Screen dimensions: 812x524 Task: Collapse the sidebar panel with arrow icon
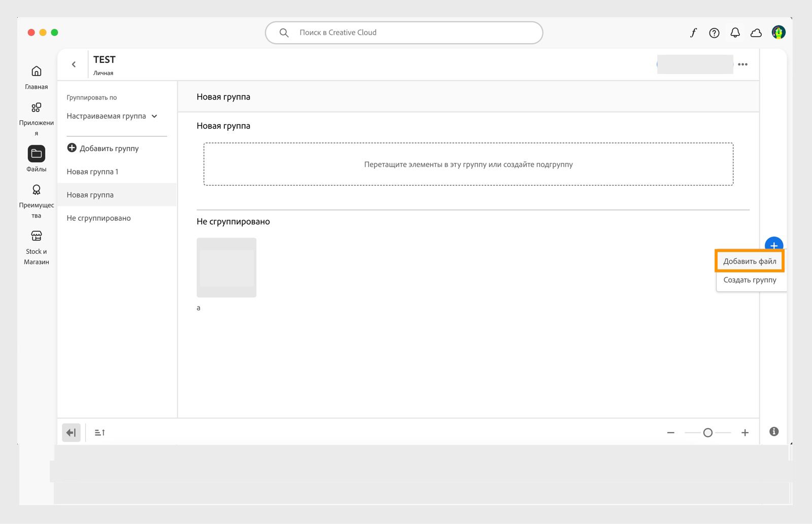[71, 433]
